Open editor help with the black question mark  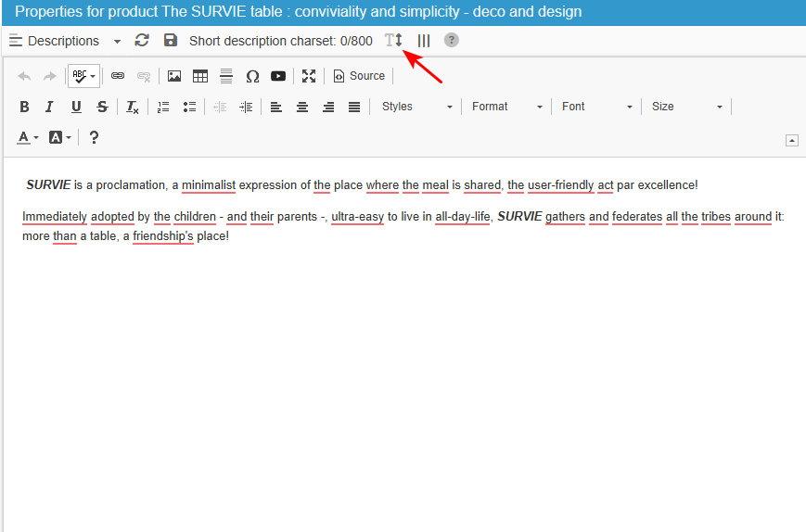click(94, 137)
